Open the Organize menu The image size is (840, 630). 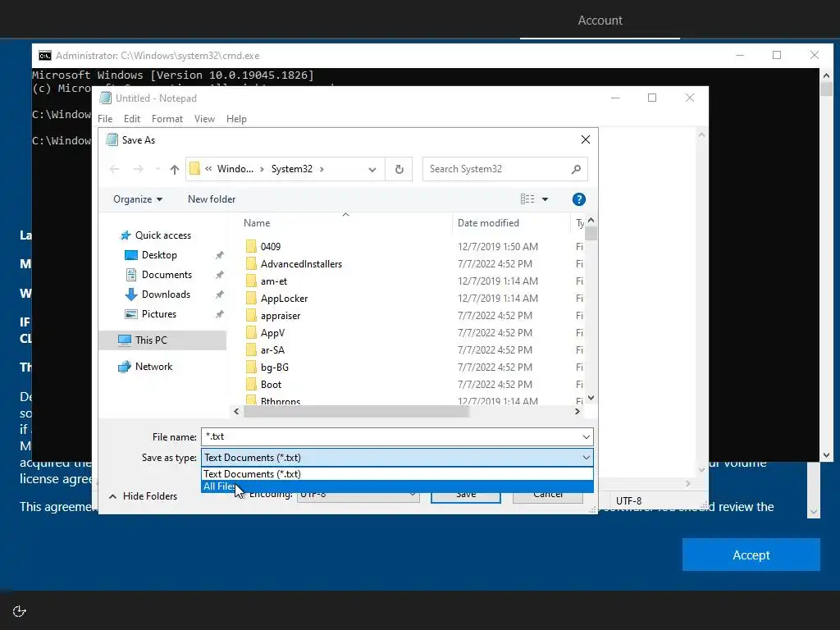[x=138, y=199]
